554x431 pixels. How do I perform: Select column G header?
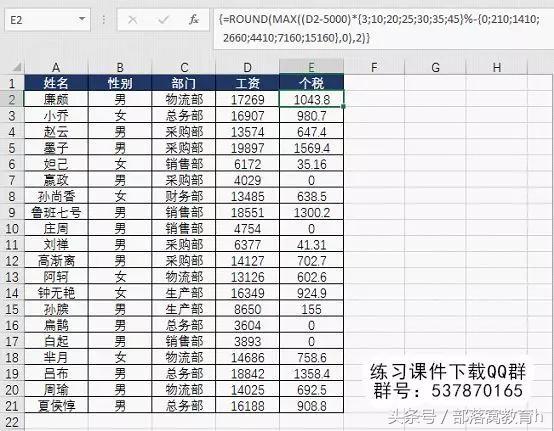coord(435,67)
